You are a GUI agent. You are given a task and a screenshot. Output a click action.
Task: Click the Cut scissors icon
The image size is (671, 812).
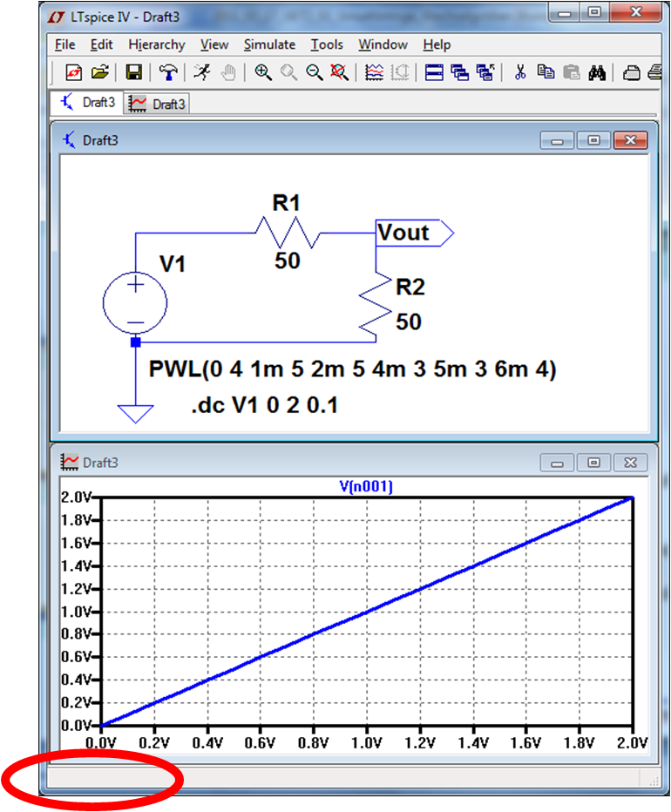(520, 72)
